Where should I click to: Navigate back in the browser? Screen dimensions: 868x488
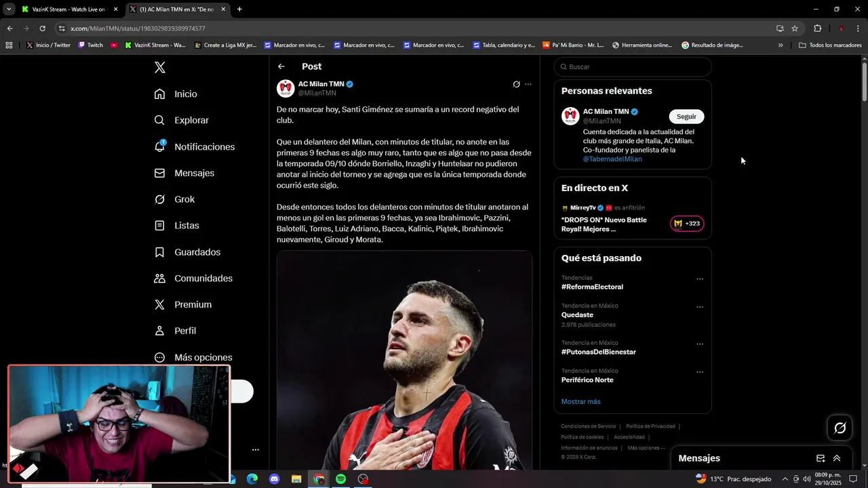coord(9,28)
